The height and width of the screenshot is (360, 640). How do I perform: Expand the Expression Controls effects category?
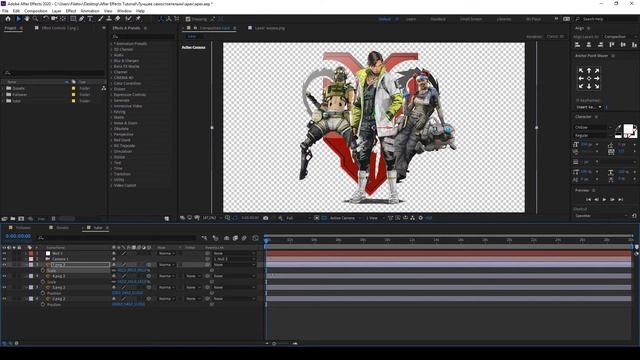pos(111,95)
